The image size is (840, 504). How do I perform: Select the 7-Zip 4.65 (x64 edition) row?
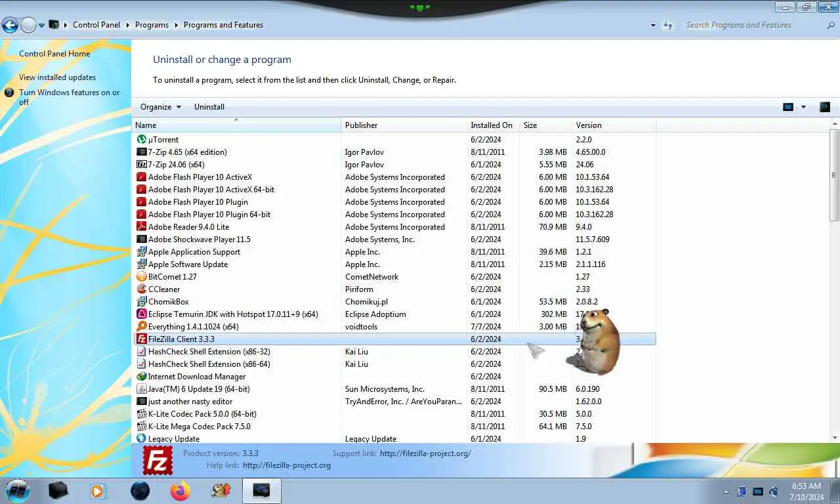394,152
